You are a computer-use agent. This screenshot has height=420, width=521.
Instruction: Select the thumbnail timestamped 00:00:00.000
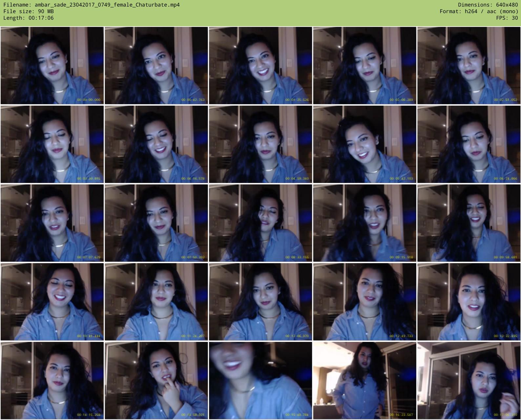pos(52,66)
